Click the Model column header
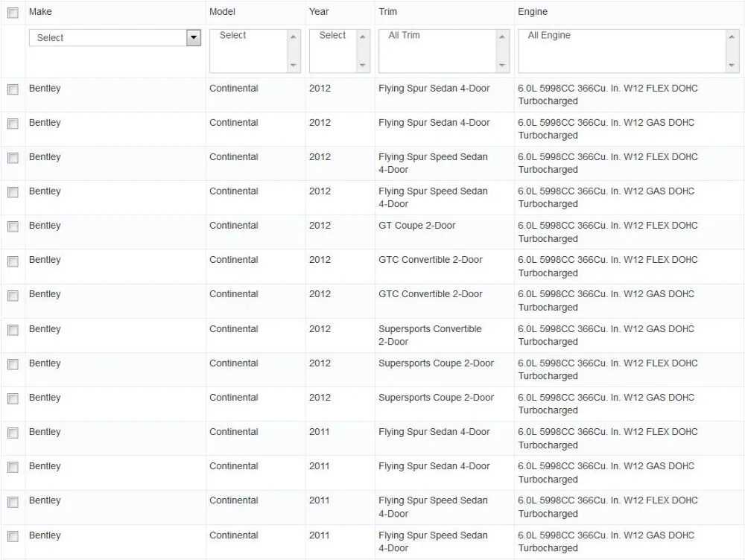 point(222,12)
